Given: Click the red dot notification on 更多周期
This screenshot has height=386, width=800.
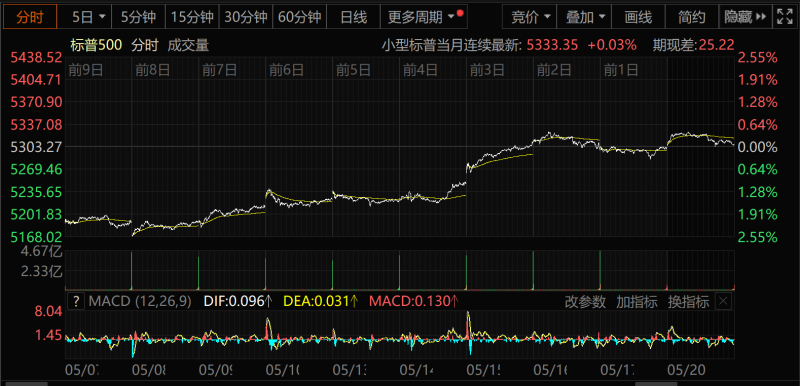Looking at the screenshot, I should click(460, 12).
